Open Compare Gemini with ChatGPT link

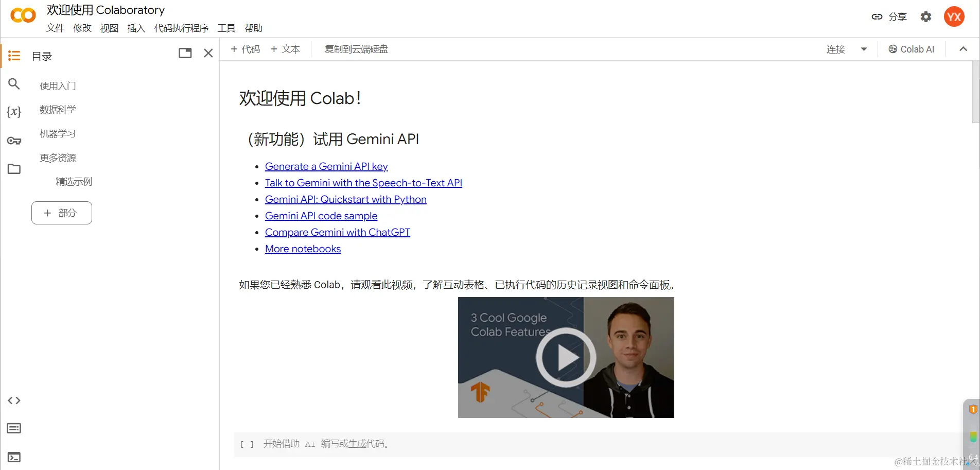338,232
